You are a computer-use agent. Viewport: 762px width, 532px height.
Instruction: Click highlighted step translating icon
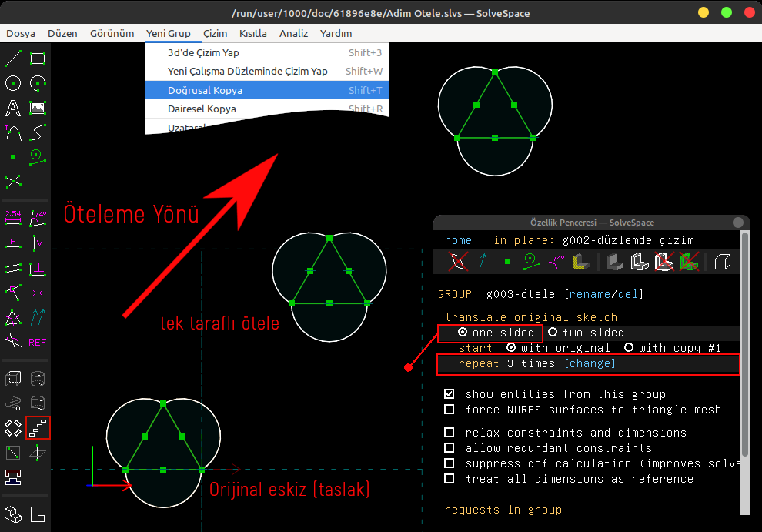click(x=38, y=428)
